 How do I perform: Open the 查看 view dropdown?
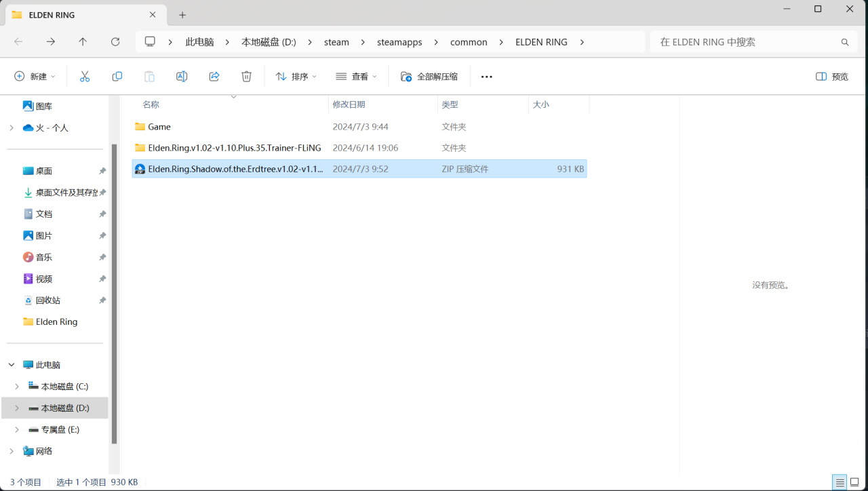357,77
